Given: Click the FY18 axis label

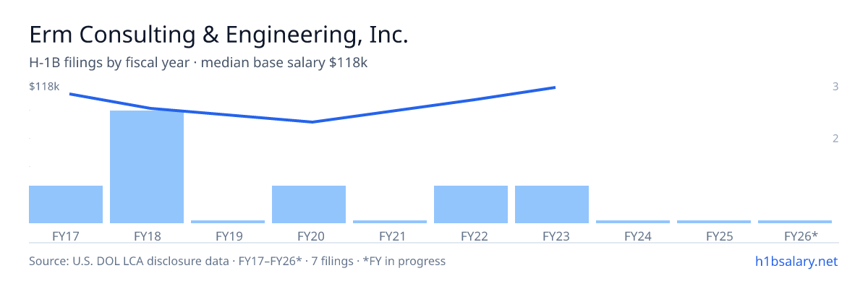Looking at the screenshot, I should click(147, 236).
